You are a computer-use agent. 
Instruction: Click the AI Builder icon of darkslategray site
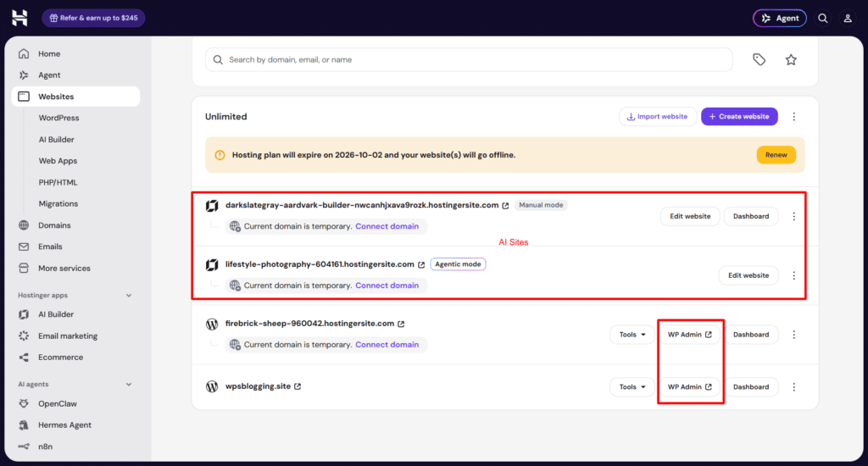click(x=212, y=206)
